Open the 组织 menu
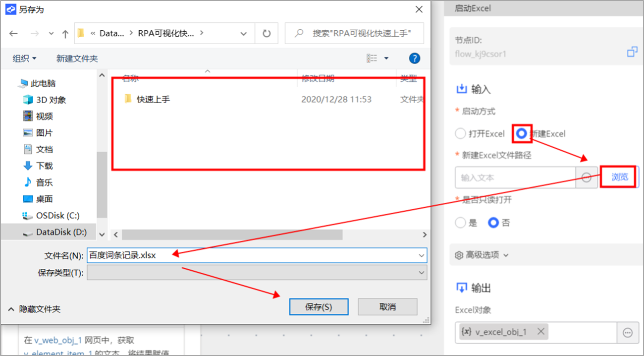Screen dimensions: 644x356 pyautogui.click(x=24, y=59)
